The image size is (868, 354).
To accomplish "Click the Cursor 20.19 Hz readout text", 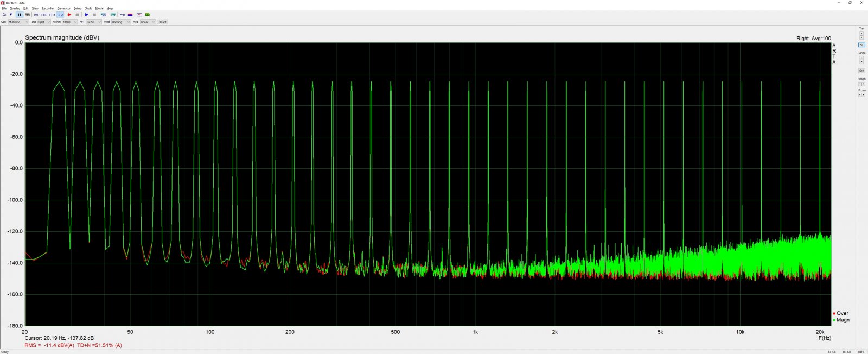I will point(59,338).
